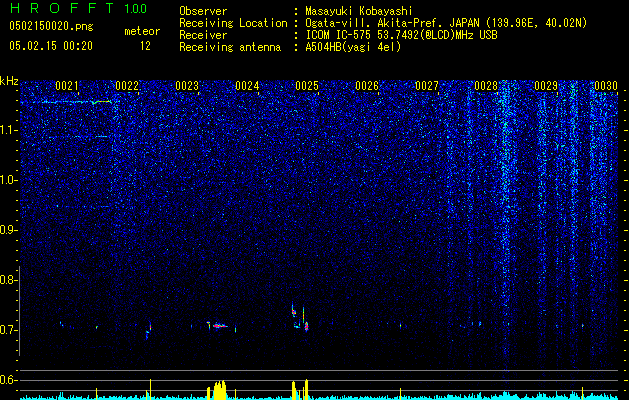Click the A504HB(yagi 4el) antenna text
The height and width of the screenshot is (400, 629).
[x=353, y=47]
